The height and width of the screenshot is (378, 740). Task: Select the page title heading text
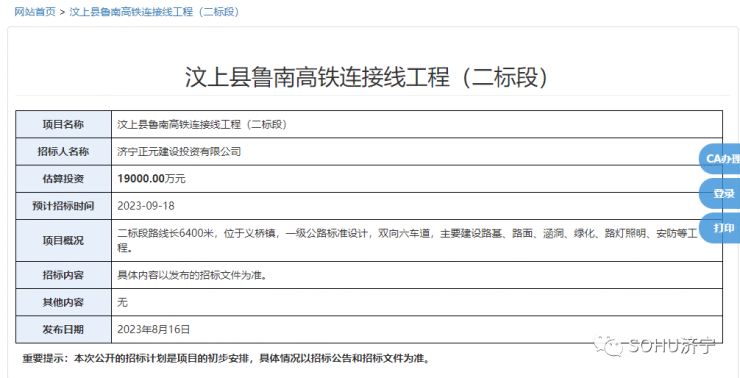pos(367,77)
